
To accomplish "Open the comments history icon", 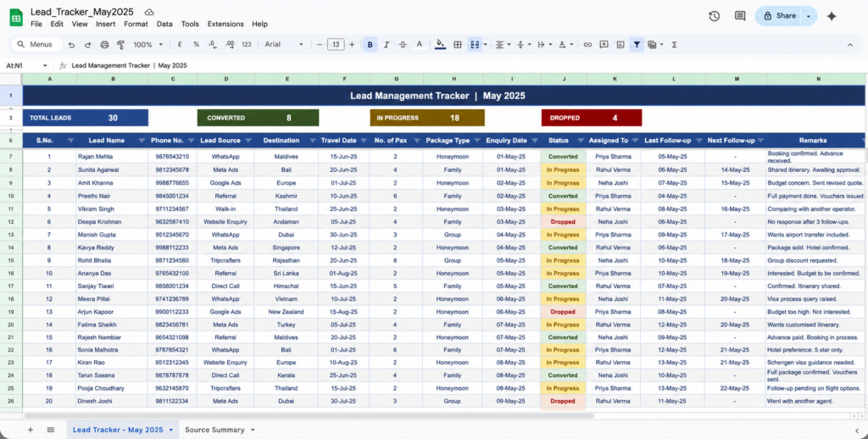I will tap(740, 16).
